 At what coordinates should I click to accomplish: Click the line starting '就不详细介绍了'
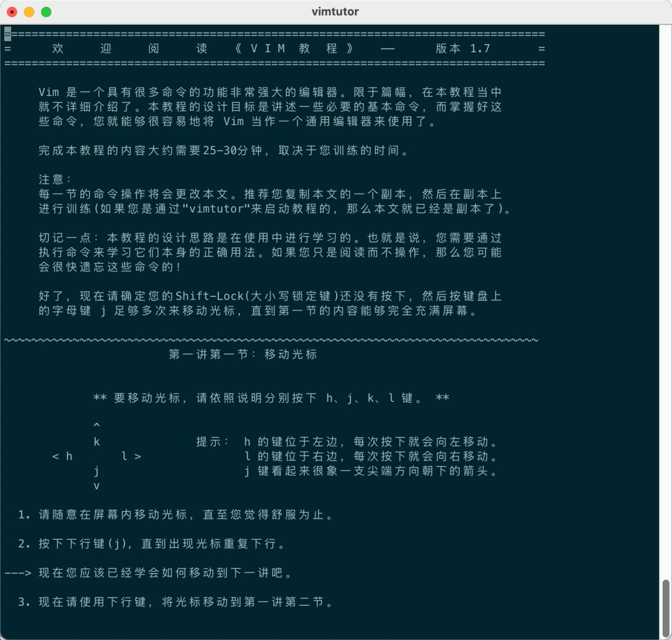coord(270,106)
